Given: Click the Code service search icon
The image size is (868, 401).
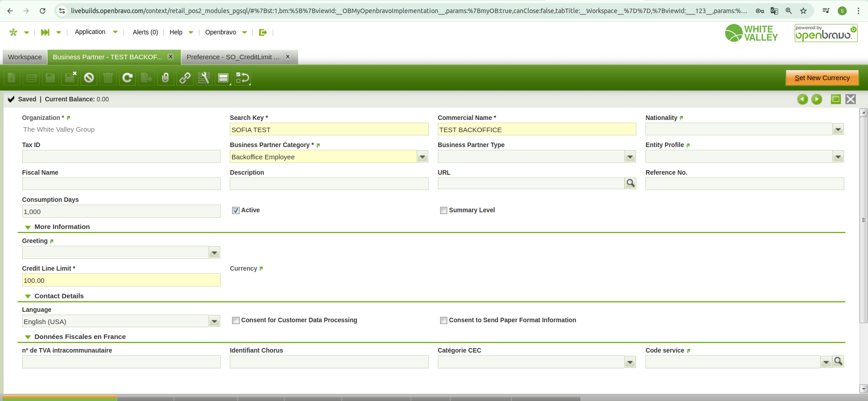Looking at the screenshot, I should click(x=838, y=361).
